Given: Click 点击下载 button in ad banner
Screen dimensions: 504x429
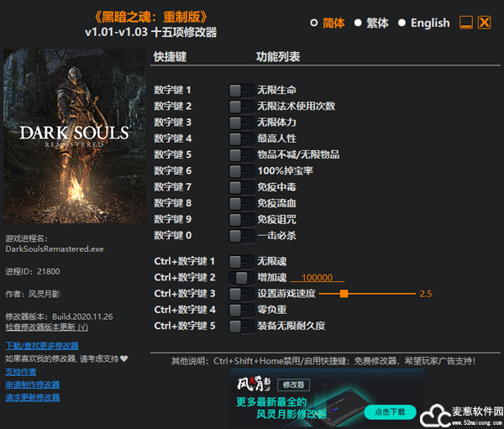Looking at the screenshot, I should (389, 411).
